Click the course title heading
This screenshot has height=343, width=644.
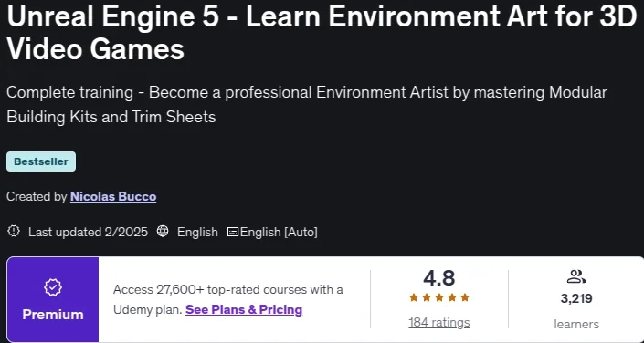[322, 34]
